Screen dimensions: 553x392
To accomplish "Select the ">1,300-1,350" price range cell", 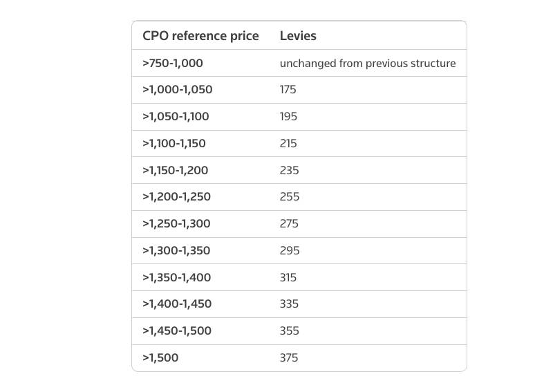I will [x=177, y=250].
